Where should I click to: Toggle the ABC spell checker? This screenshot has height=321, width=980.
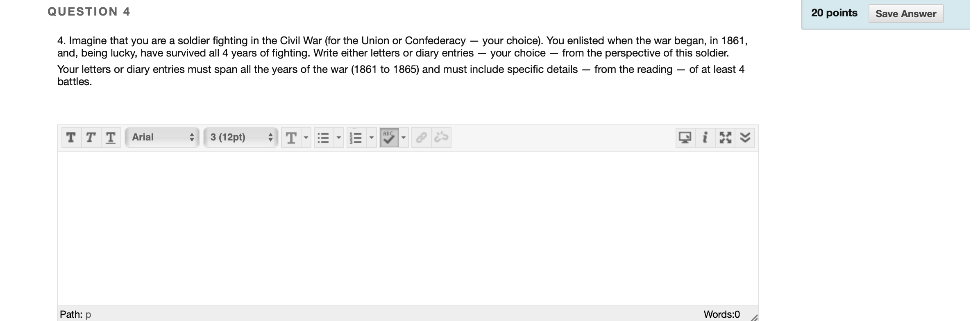(x=389, y=138)
